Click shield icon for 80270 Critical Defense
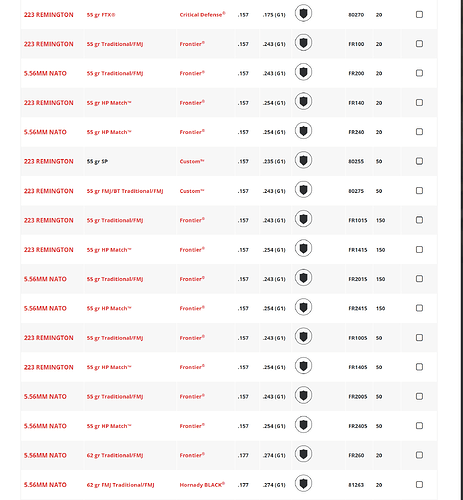The image size is (463, 500). click(x=303, y=14)
